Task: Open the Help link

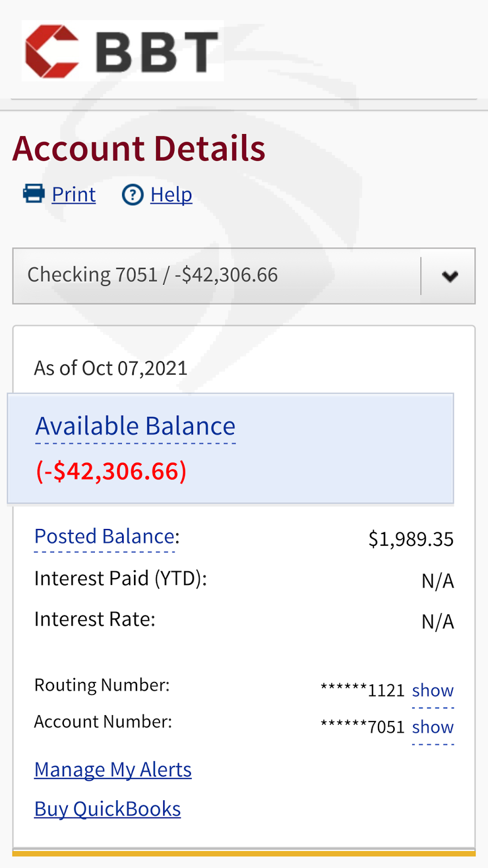Action: point(171,195)
